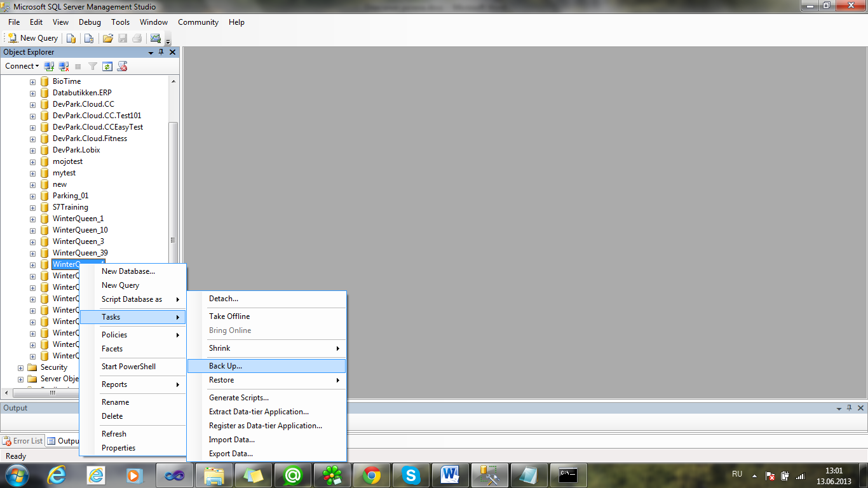This screenshot has height=488, width=868.
Task: Click the Connect Object Explorer icon
Action: tap(49, 66)
